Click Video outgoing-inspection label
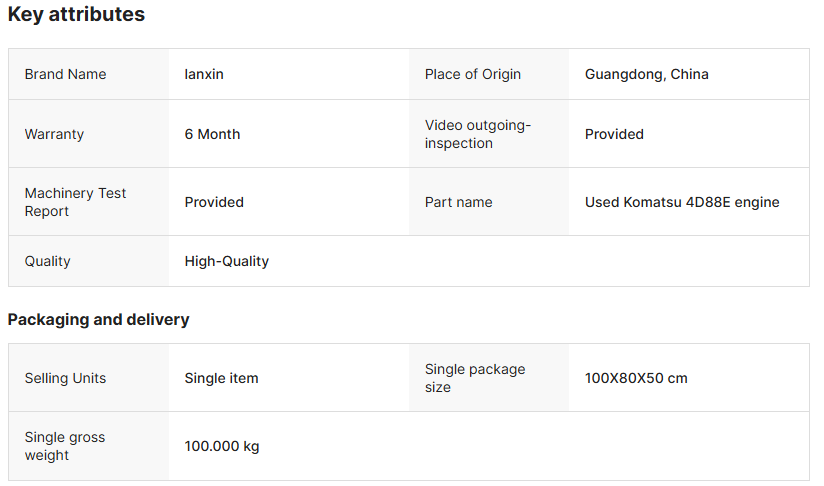The height and width of the screenshot is (486, 824). (478, 134)
